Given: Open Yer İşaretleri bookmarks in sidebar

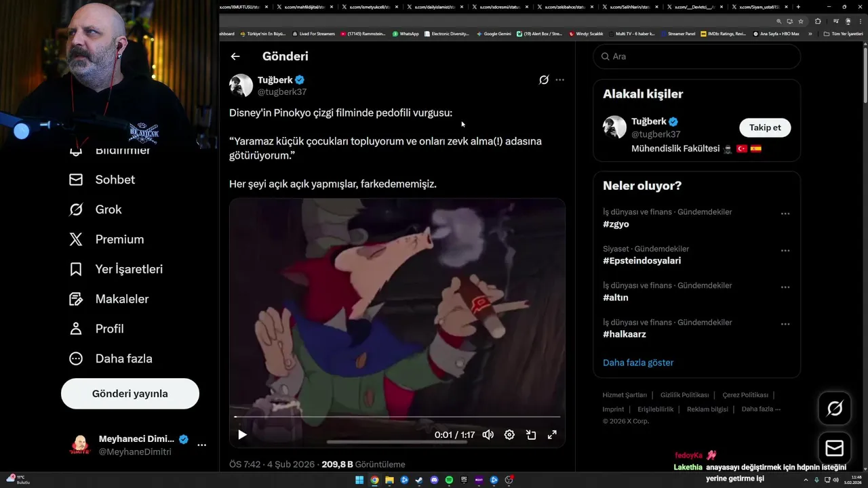Looking at the screenshot, I should click(116, 269).
